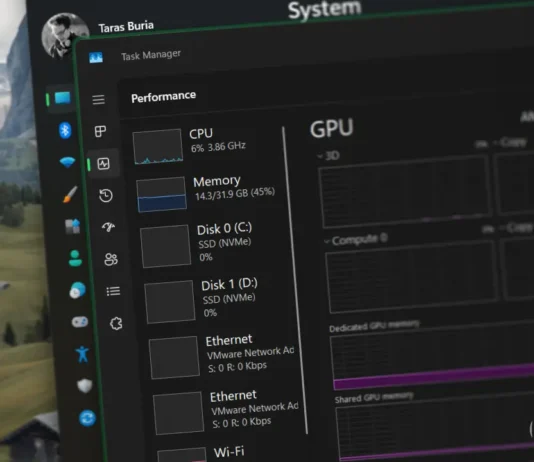The width and height of the screenshot is (534, 462).
Task: Open the Users page icon
Action: 111,259
